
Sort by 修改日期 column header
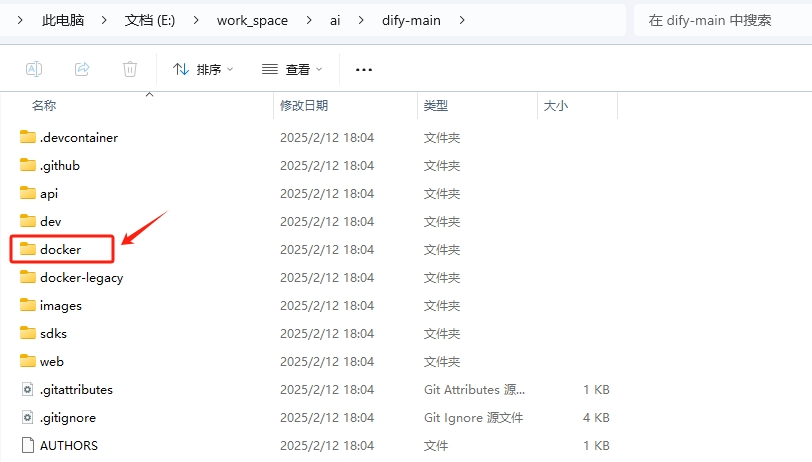(304, 106)
